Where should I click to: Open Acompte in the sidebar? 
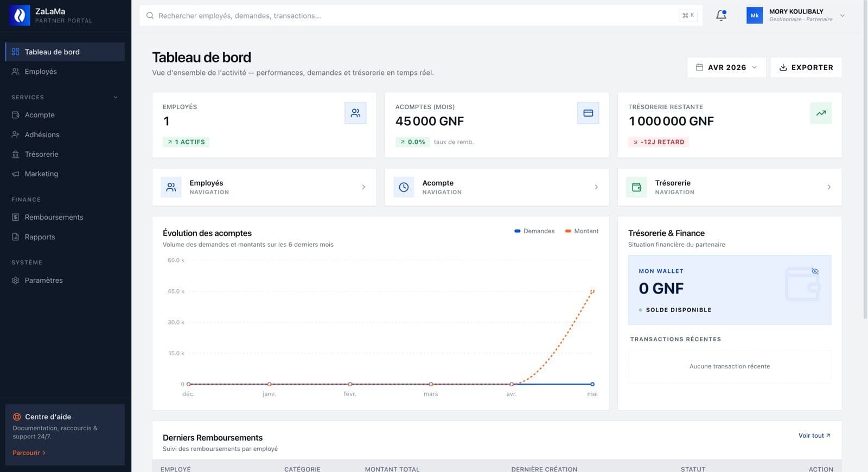coord(65,115)
